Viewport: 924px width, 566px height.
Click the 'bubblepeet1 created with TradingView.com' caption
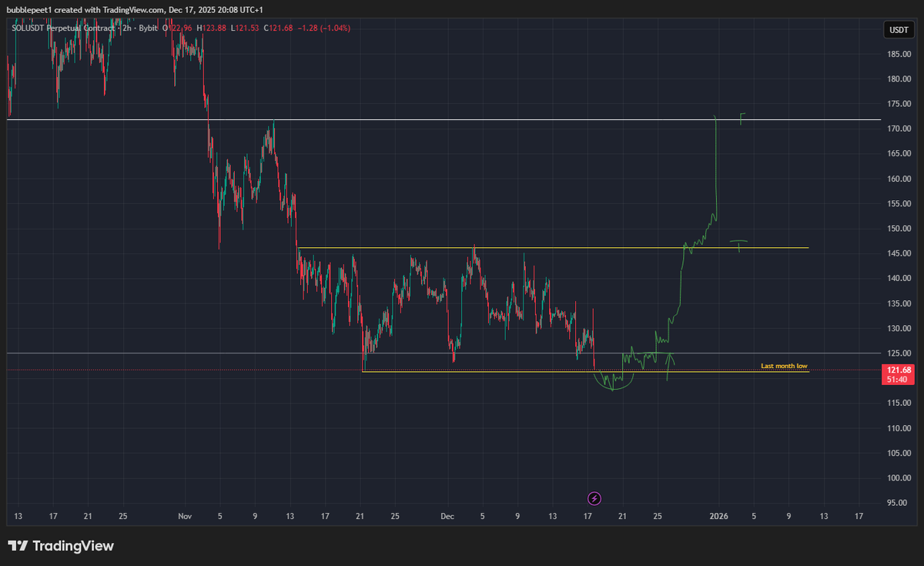pyautogui.click(x=86, y=9)
